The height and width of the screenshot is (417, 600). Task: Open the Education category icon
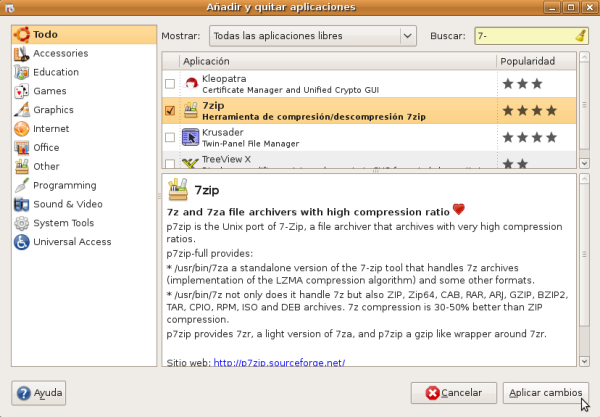pos(21,72)
